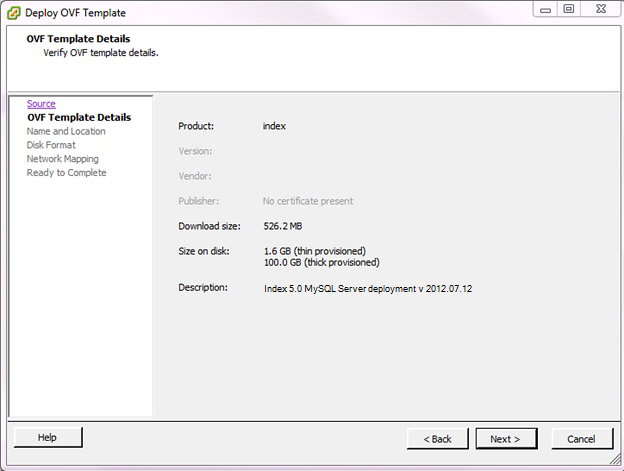Viewport: 624px width, 471px height.
Task: Close the Deploy OVF Template window
Action: tap(601, 9)
